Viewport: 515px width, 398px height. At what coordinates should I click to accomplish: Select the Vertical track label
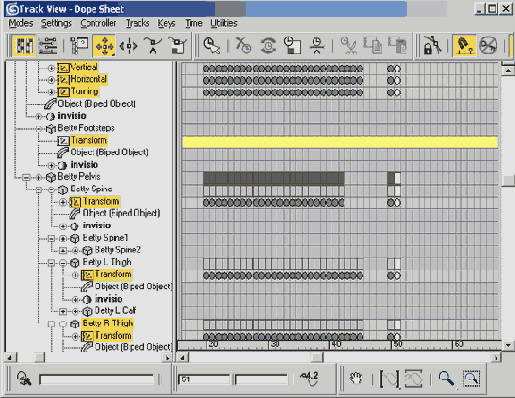pos(84,67)
